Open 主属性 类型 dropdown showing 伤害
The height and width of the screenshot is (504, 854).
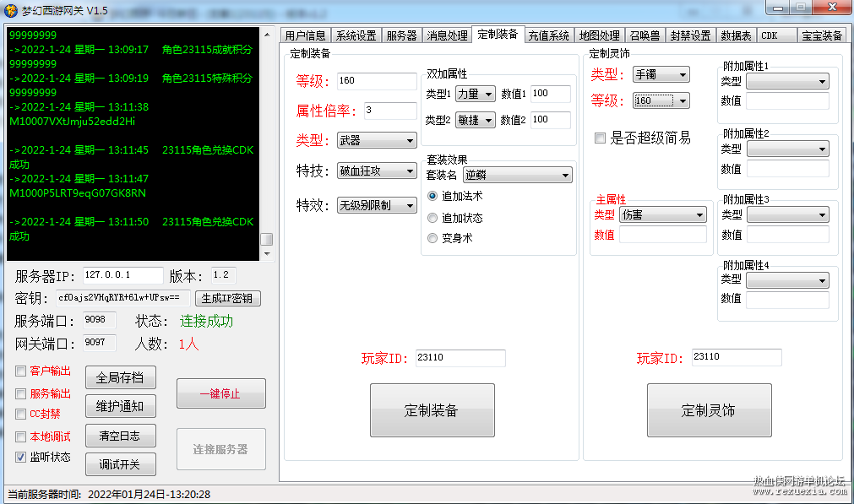coord(663,215)
